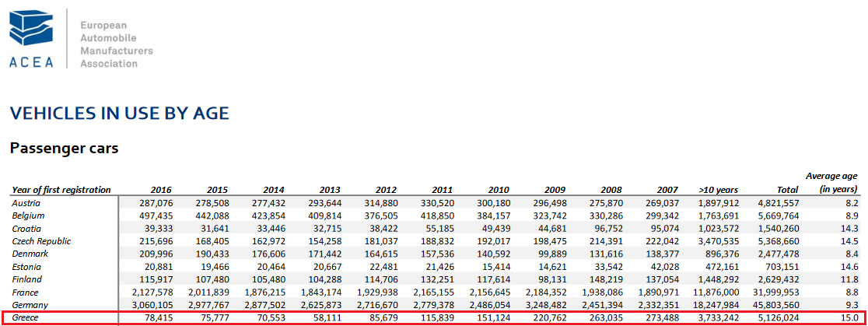Viewport: 868px width, 326px height.
Task: Click Austria's total 4,821,557
Action: pyautogui.click(x=779, y=203)
